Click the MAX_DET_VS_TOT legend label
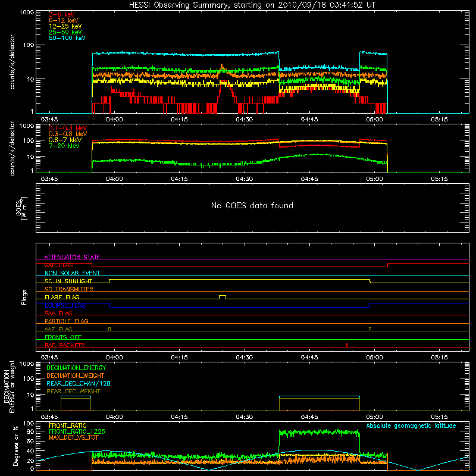Image resolution: width=476 pixels, height=476 pixels. coord(73,437)
